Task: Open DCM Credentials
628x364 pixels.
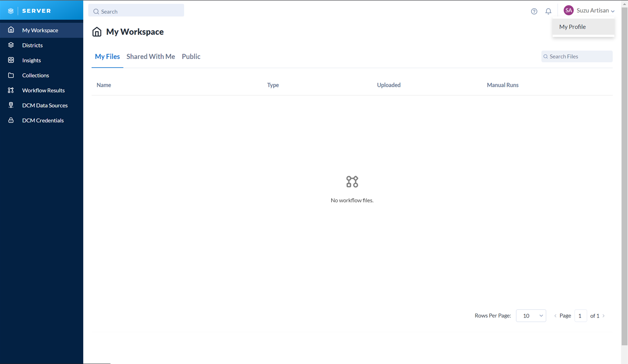Action: 43,120
